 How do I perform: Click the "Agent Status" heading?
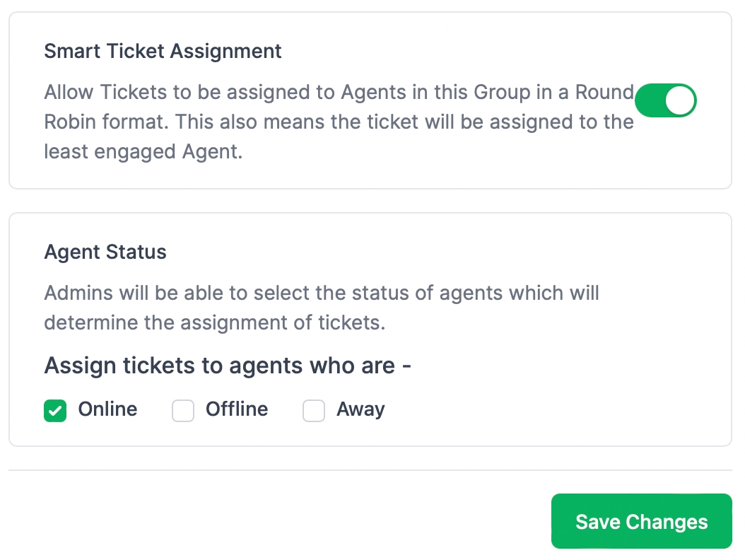[105, 252]
